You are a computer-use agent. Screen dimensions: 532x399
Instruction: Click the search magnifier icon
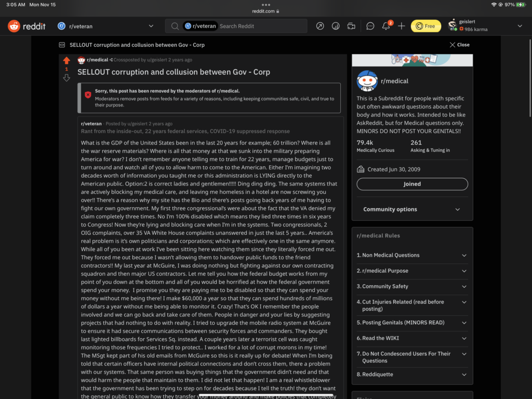[175, 26]
